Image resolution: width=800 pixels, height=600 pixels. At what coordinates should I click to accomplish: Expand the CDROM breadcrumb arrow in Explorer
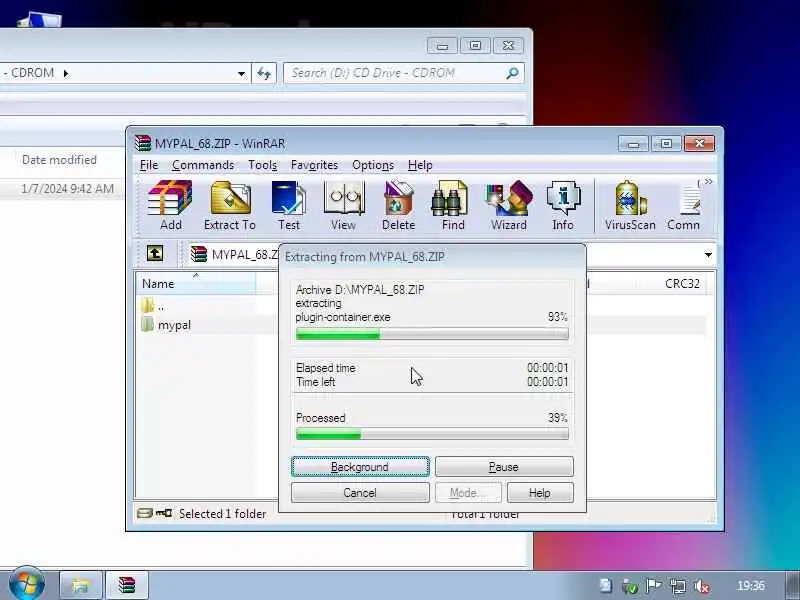point(66,73)
